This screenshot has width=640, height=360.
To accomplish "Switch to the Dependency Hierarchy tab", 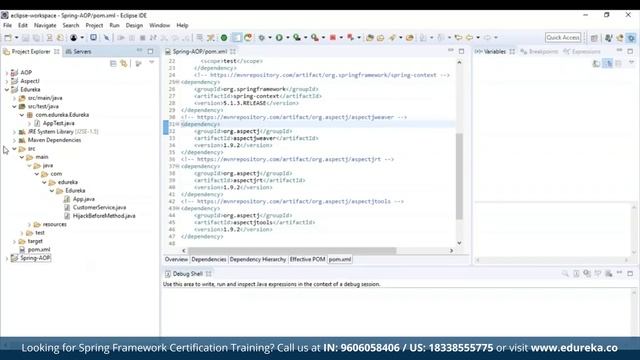I will 258,260.
